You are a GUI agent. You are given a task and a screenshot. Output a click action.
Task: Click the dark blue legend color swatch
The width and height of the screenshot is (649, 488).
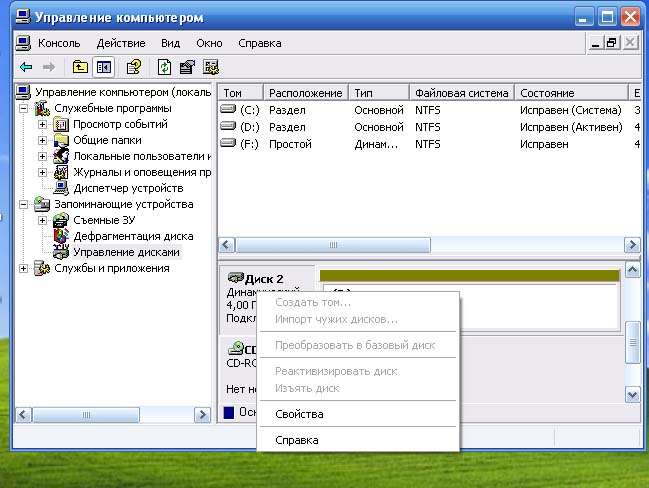click(x=229, y=412)
